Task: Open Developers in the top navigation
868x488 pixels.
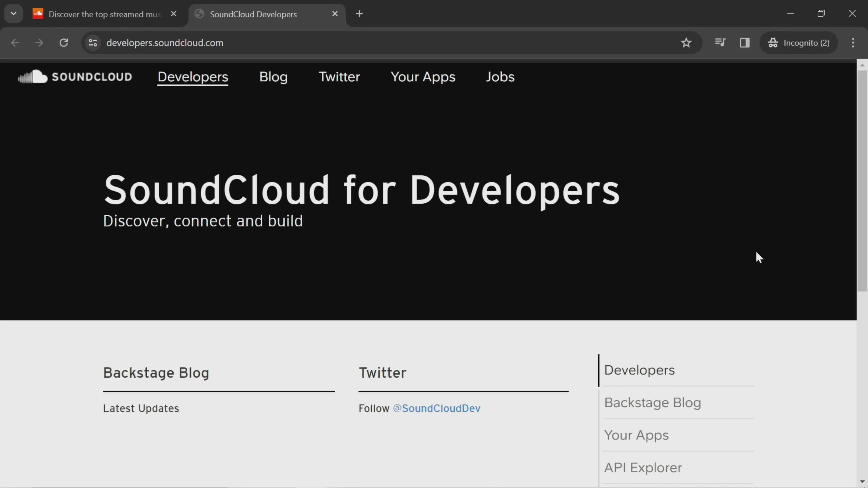Action: tap(193, 77)
